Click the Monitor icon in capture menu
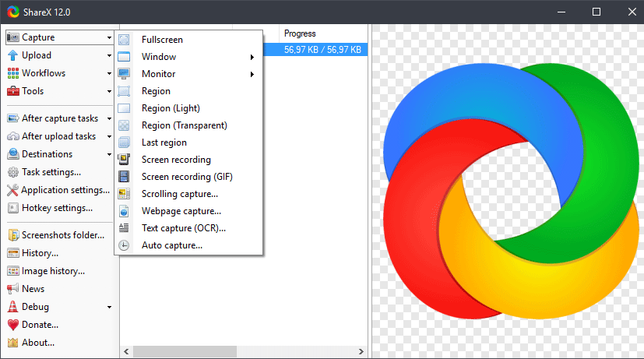Image resolution: width=644 pixels, height=359 pixels. coord(124,74)
